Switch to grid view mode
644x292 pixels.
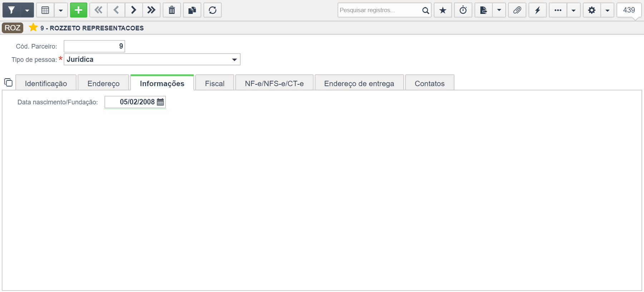(45, 10)
